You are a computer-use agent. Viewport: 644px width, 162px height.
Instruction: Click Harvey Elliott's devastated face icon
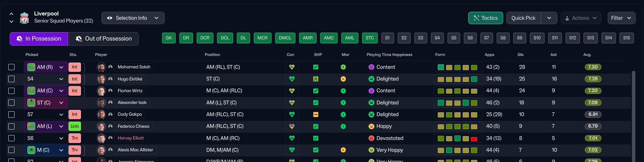tap(371, 138)
